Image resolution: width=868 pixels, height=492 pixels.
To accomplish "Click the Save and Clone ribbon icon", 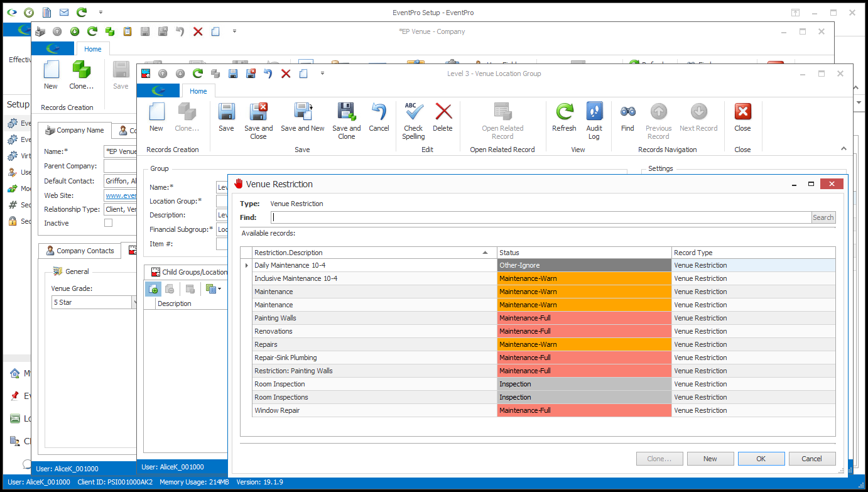I will [347, 112].
